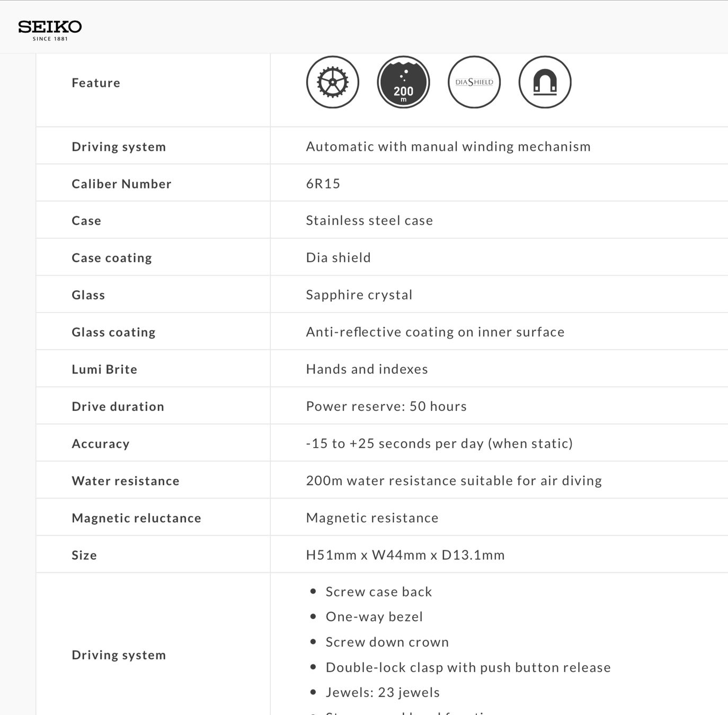The width and height of the screenshot is (728, 715).
Task: Click the Anti-reflective coating description
Action: [435, 332]
